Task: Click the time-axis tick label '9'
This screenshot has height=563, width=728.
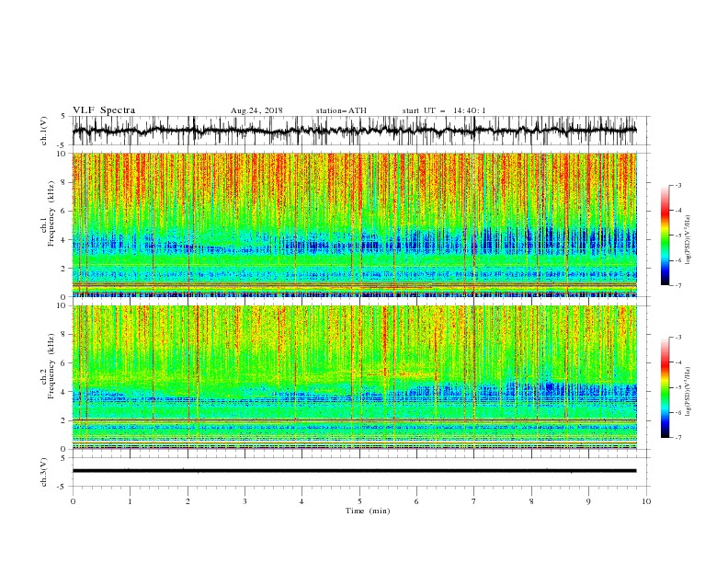Action: [x=588, y=501]
